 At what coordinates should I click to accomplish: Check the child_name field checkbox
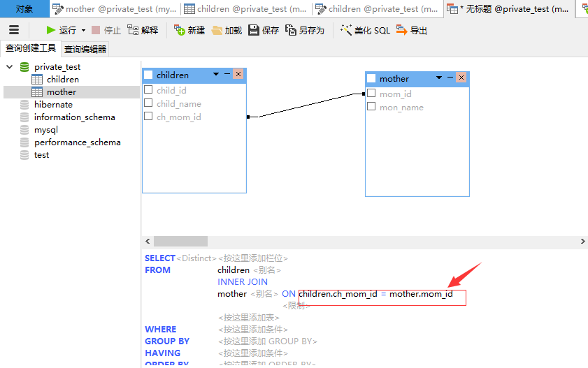(148, 103)
